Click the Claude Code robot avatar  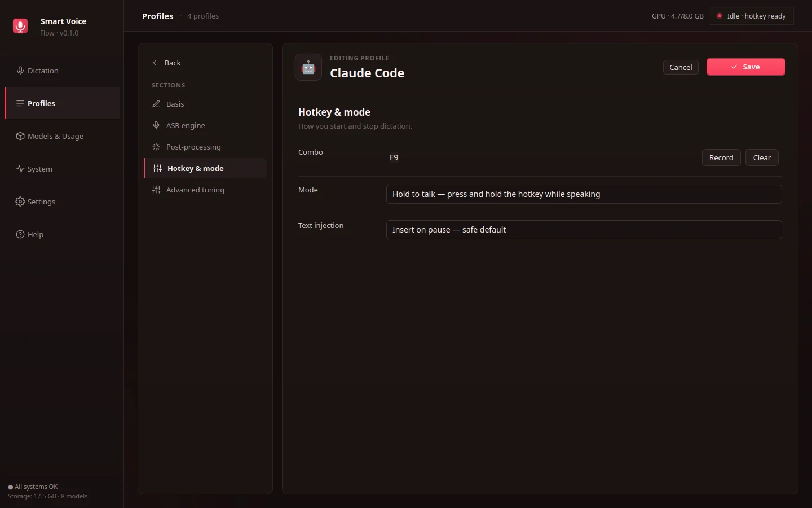(x=308, y=67)
